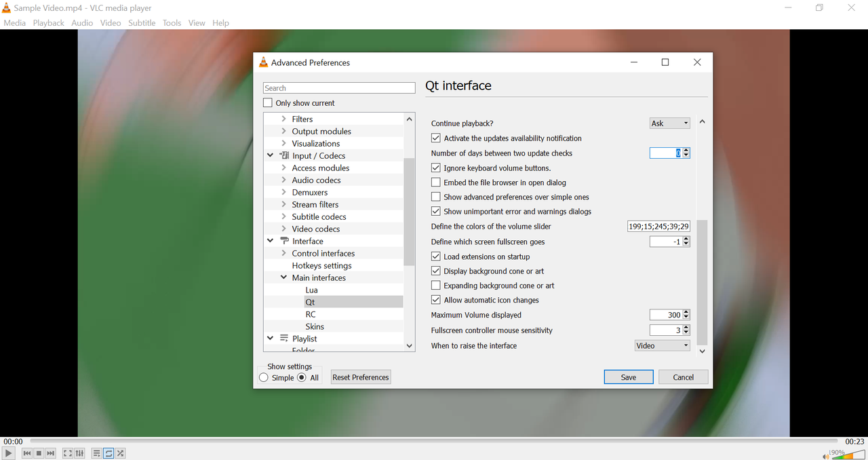Screen dimensions: 868x460
Task: Start playback with the Play button
Action: [8, 453]
